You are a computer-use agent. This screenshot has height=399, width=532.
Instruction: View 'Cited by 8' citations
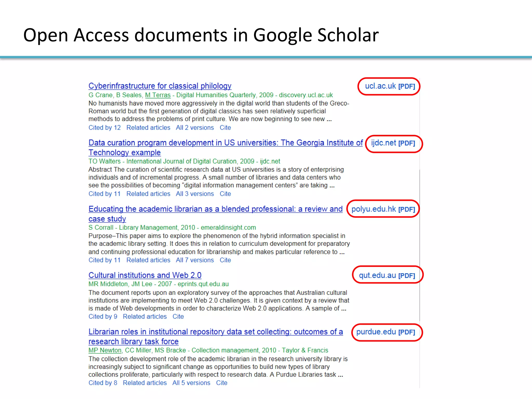[x=103, y=383]
